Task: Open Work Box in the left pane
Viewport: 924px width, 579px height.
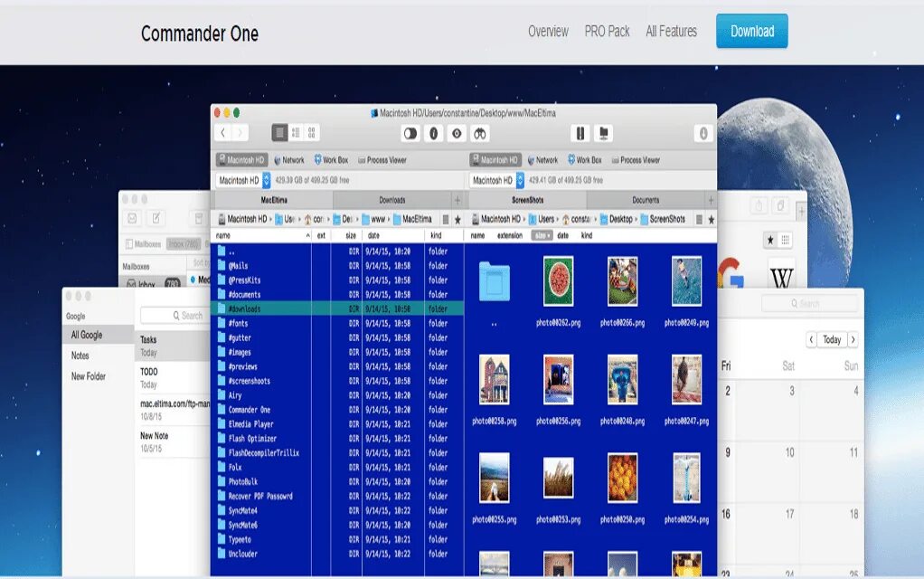Action: [x=331, y=160]
